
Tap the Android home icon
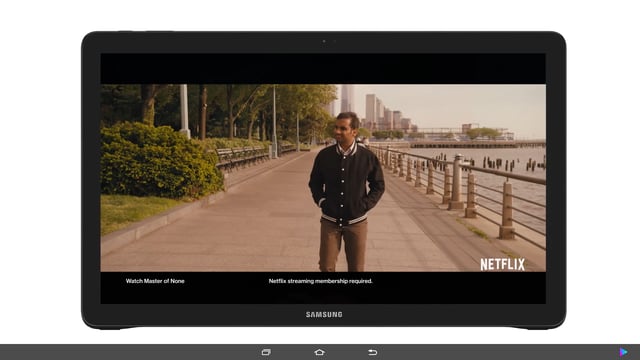320,352
